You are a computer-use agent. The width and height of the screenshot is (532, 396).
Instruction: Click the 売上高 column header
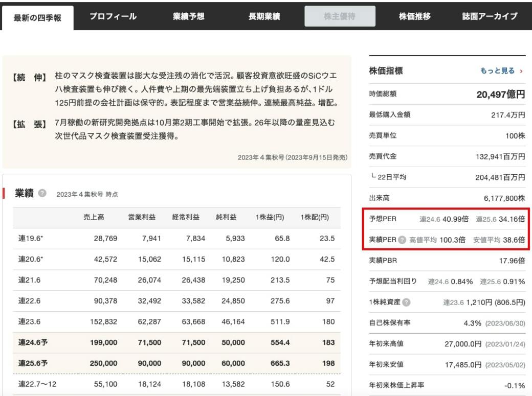pyautogui.click(x=94, y=217)
